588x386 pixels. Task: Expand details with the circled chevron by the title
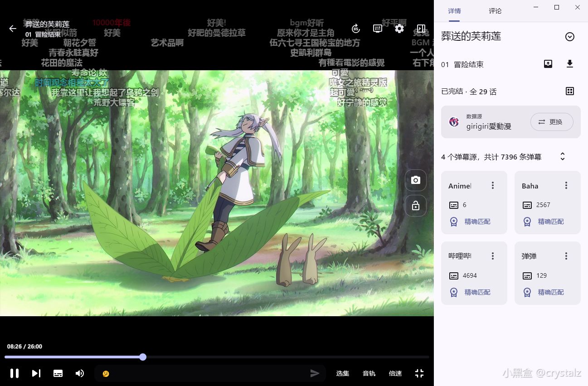coord(570,37)
